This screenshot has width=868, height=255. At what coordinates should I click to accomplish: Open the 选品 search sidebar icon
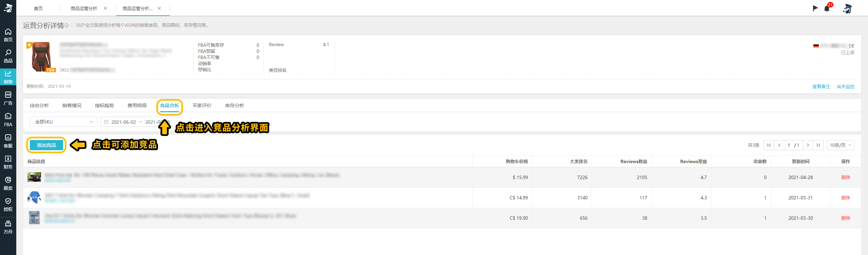8,56
